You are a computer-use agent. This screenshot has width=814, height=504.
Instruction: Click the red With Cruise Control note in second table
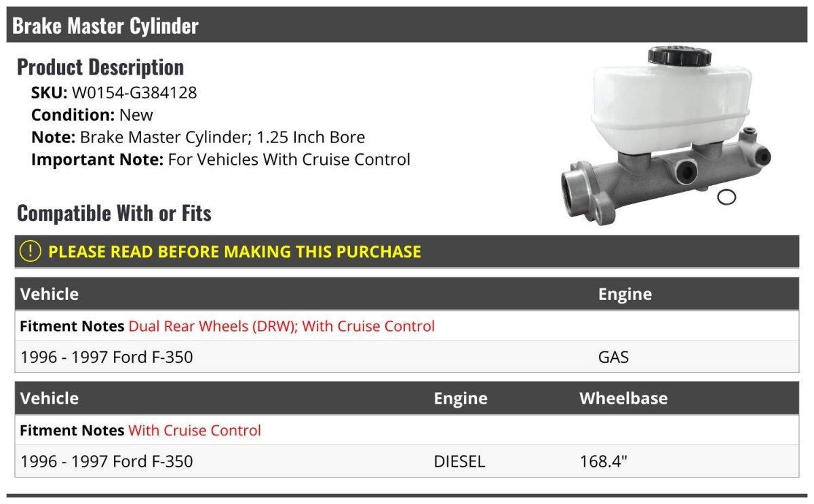195,431
